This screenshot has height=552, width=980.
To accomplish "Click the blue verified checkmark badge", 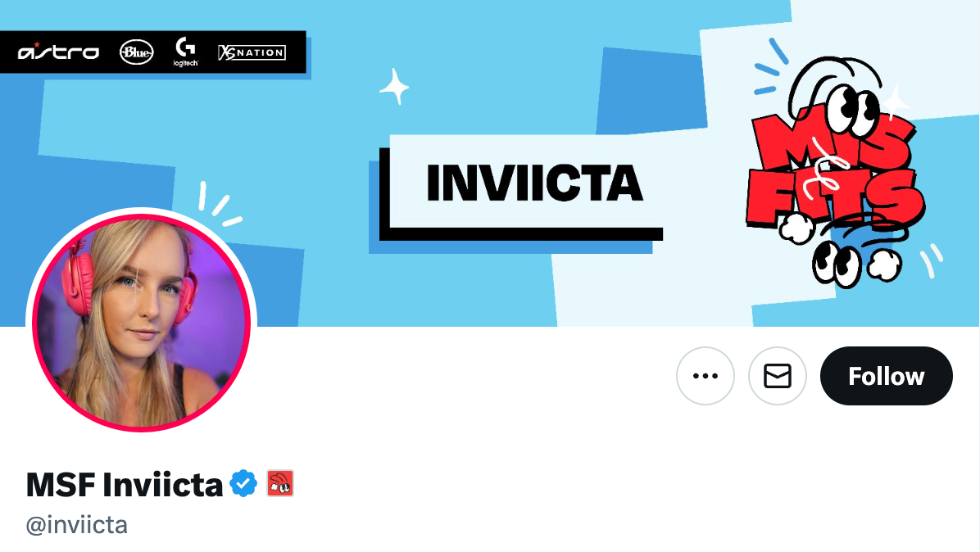I will [x=243, y=484].
